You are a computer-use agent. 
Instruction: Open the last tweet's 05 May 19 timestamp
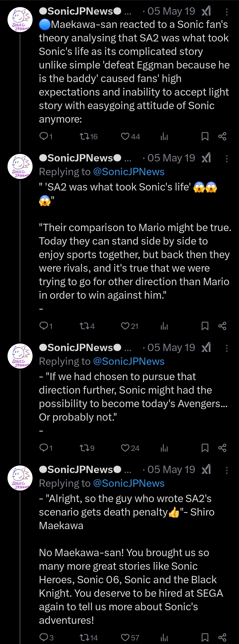(171, 469)
